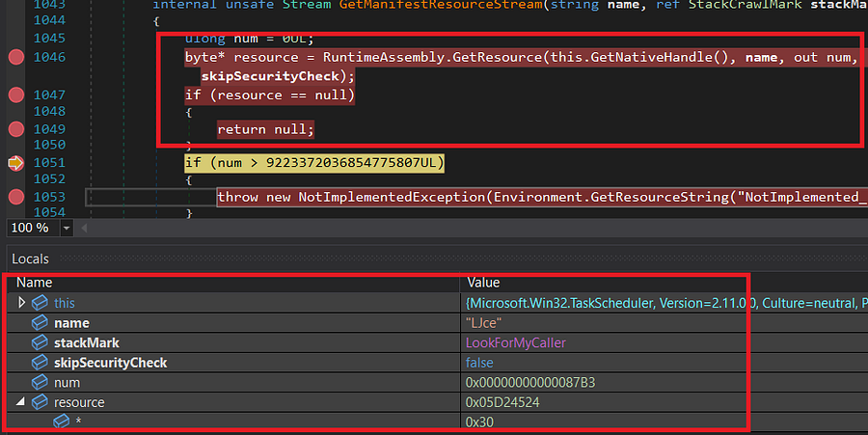The width and height of the screenshot is (868, 435).
Task: Open the 100 % zoom dropdown
Action: [x=67, y=228]
